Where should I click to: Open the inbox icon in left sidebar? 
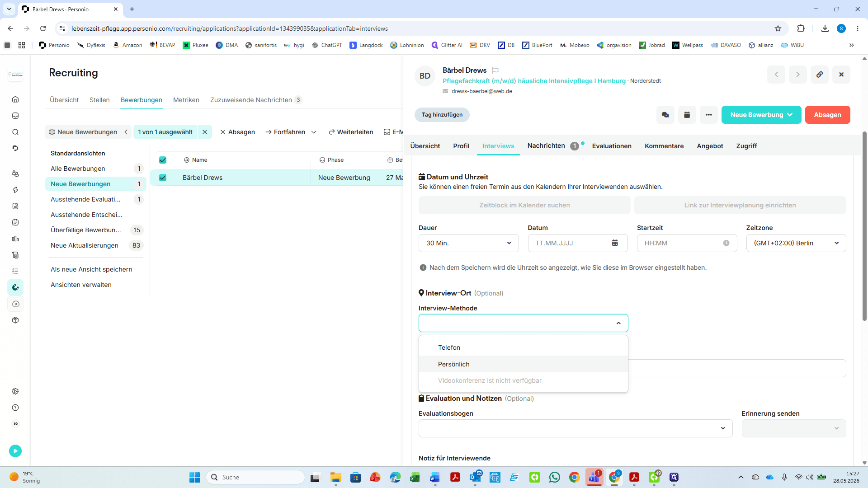pos(15,116)
